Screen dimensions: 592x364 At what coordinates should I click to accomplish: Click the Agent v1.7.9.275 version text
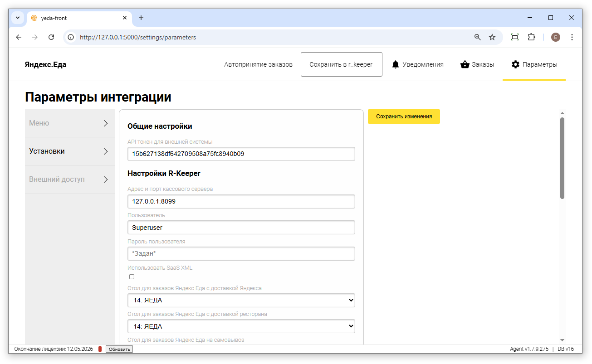coord(529,349)
